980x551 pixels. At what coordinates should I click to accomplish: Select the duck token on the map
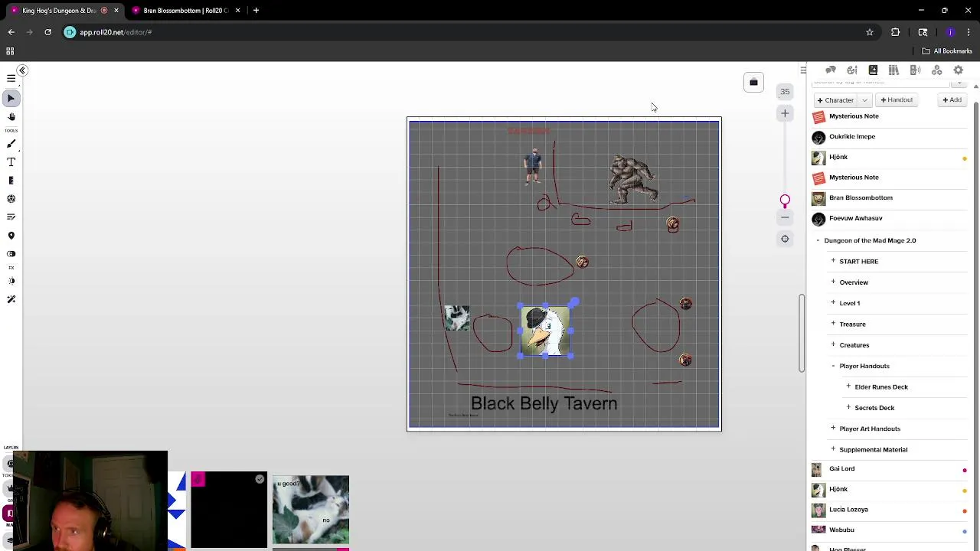545,331
